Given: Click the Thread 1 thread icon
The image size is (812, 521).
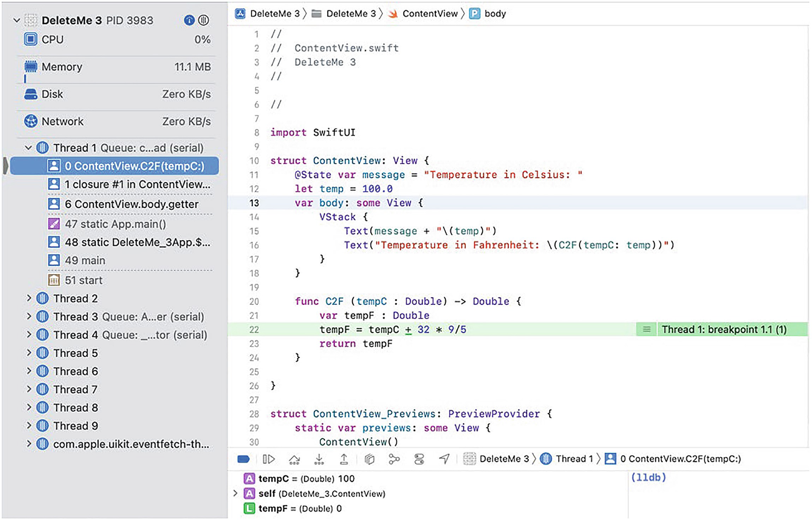Looking at the screenshot, I should pyautogui.click(x=42, y=148).
